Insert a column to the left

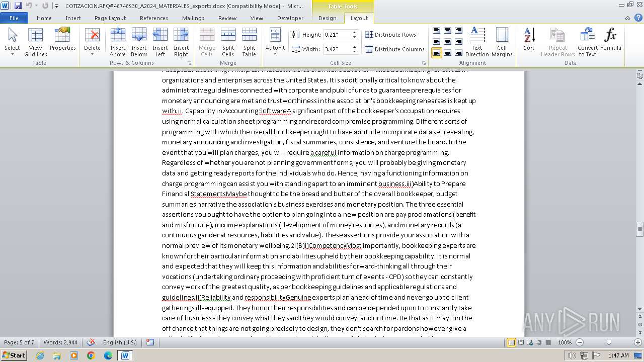tap(160, 42)
